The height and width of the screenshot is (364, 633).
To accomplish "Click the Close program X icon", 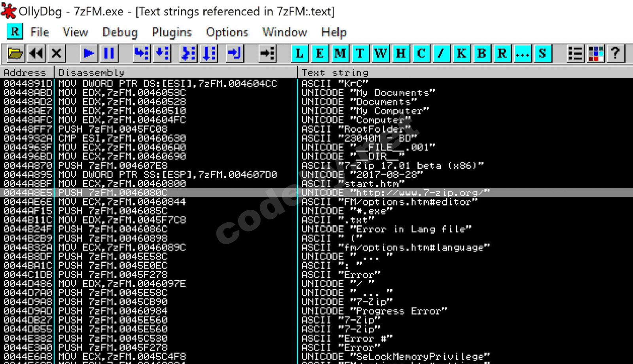I will point(57,53).
